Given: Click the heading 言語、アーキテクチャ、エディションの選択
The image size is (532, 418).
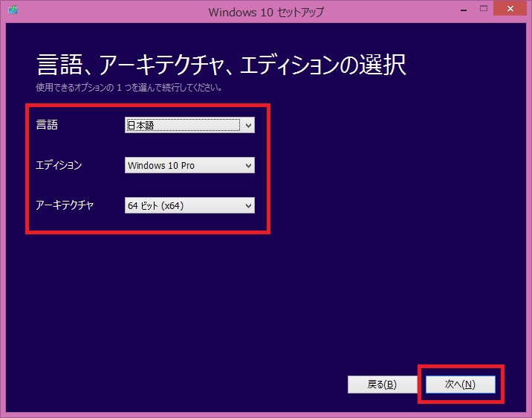Looking at the screenshot, I should click(x=221, y=65).
